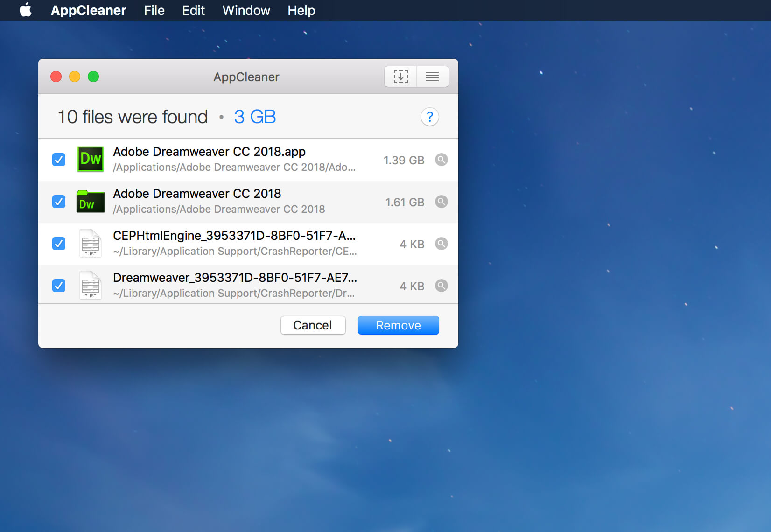Image resolution: width=771 pixels, height=532 pixels.
Task: Click the CrashReporter/Dr... path text
Action: tap(234, 293)
